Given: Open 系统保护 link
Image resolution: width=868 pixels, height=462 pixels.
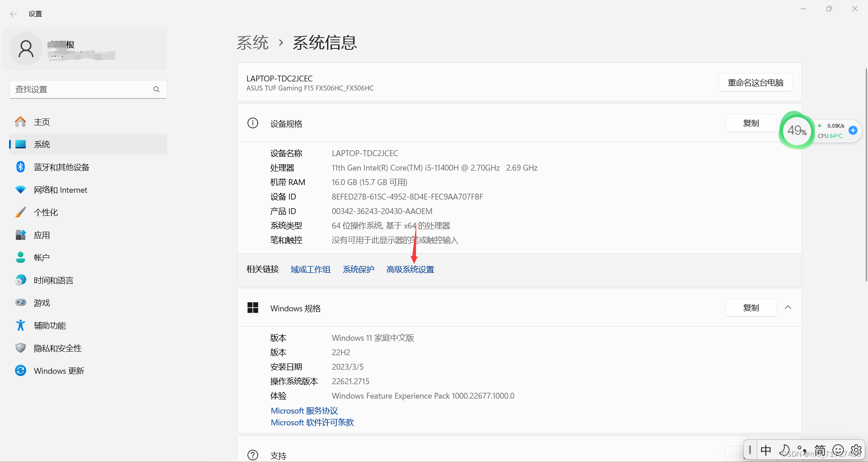Looking at the screenshot, I should click(359, 269).
